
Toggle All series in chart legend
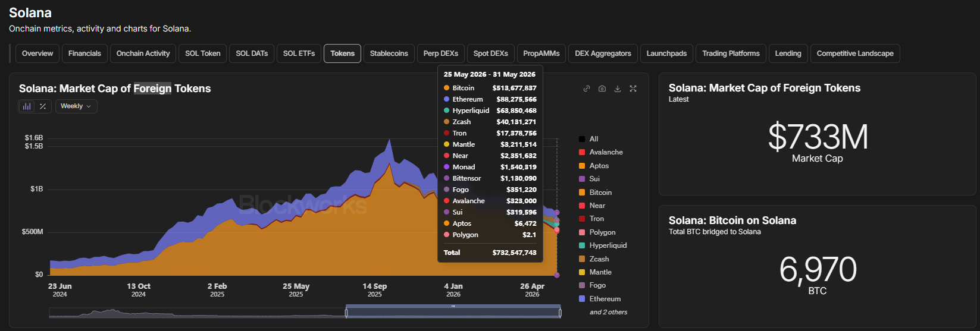click(x=588, y=139)
